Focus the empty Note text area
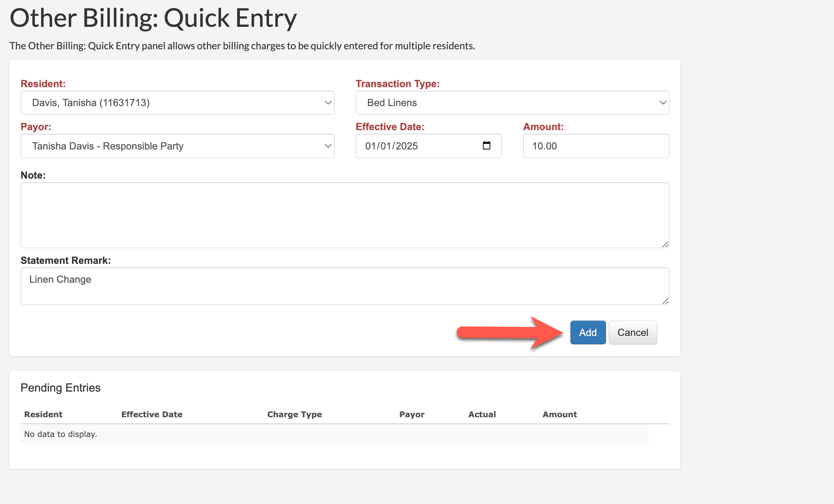This screenshot has height=504, width=834. [x=344, y=215]
